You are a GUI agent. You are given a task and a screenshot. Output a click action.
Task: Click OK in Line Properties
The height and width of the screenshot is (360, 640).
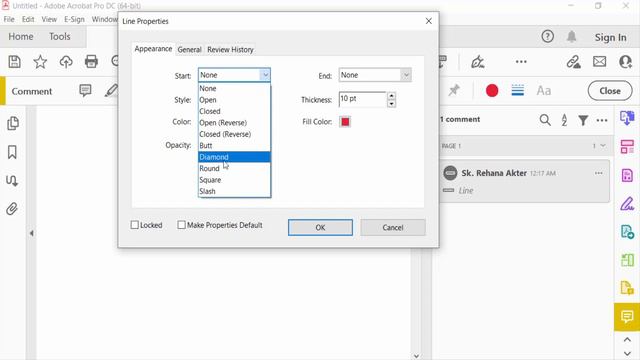[x=320, y=227]
